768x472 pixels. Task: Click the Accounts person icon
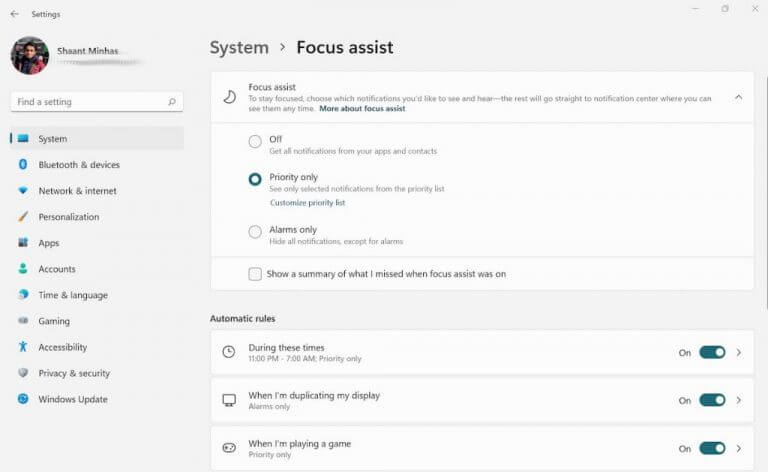click(23, 268)
